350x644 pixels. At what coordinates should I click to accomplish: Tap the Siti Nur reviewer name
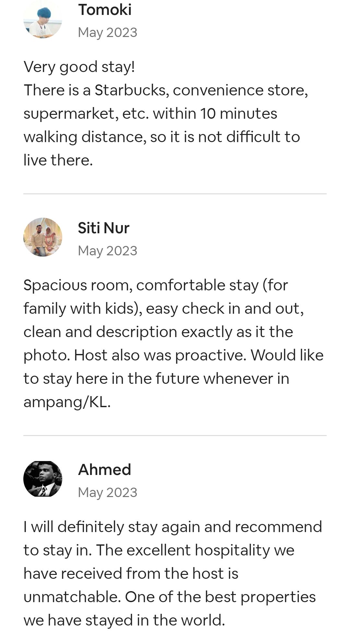(x=103, y=228)
